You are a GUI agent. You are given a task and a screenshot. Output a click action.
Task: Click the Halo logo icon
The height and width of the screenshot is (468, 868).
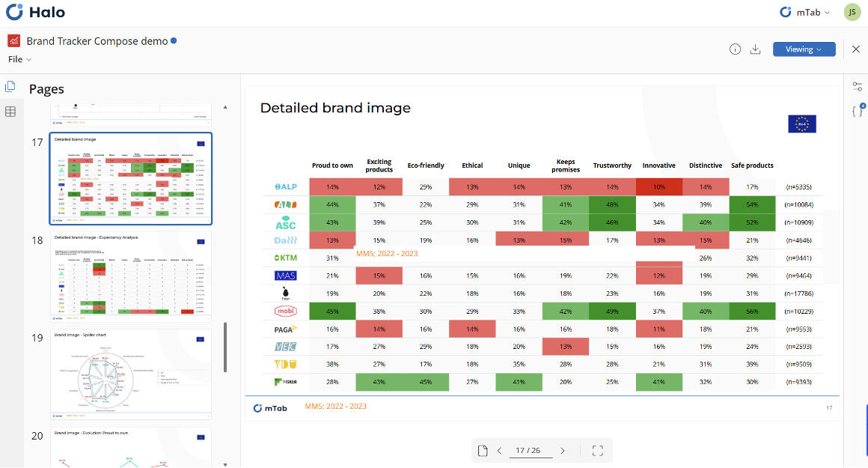pyautogui.click(x=14, y=12)
